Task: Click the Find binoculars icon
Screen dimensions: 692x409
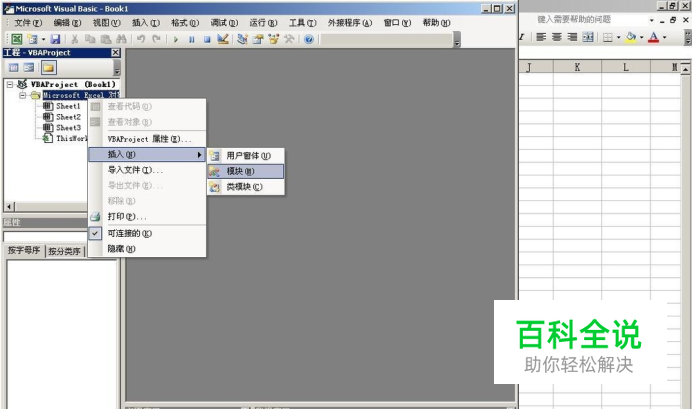Action: [121, 39]
